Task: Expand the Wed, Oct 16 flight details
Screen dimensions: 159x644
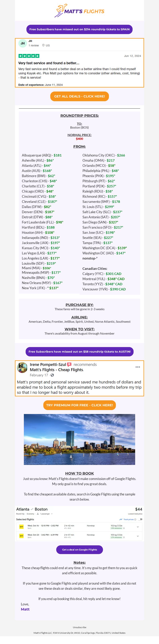Action: [138, 527]
